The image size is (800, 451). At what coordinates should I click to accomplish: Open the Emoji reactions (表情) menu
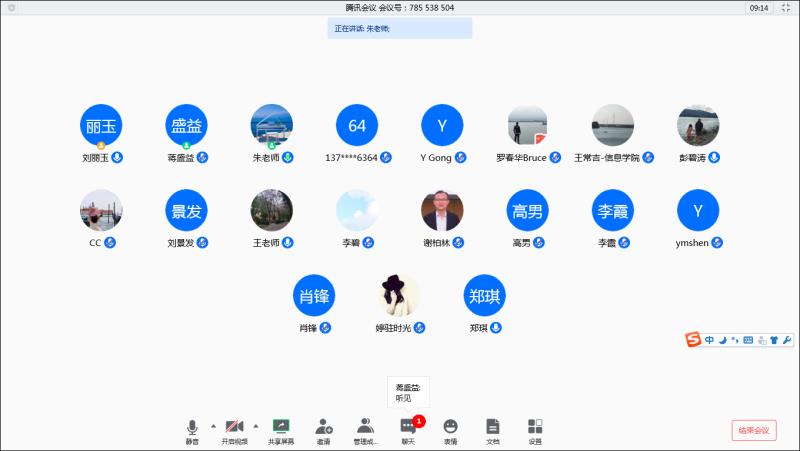[x=450, y=430]
